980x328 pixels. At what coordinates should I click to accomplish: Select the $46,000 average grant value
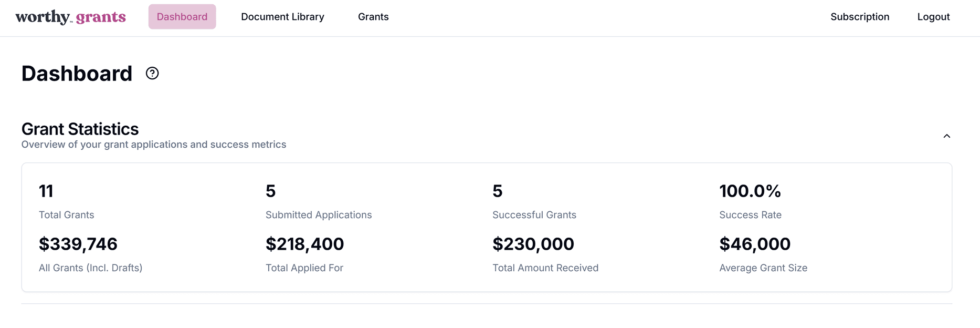click(x=755, y=244)
